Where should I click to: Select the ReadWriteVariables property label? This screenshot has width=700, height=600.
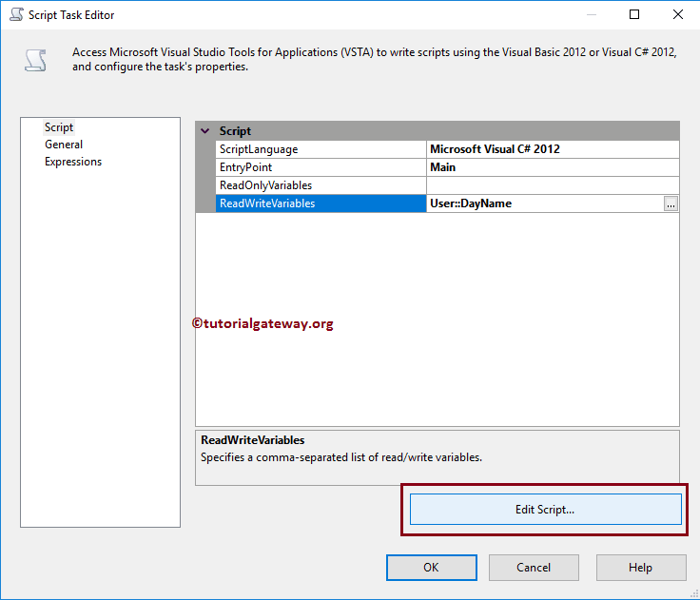point(321,203)
